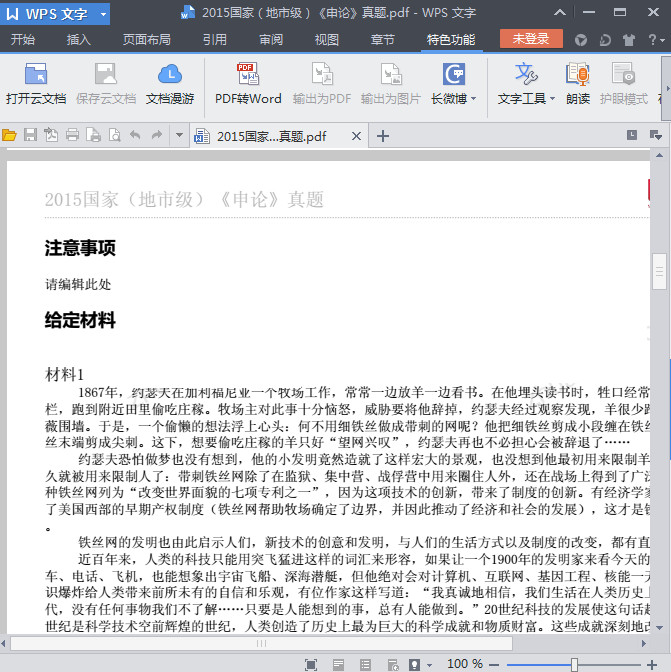671x672 pixels.
Task: Expand the 文字工具 dropdown arrow
Action: click(552, 99)
